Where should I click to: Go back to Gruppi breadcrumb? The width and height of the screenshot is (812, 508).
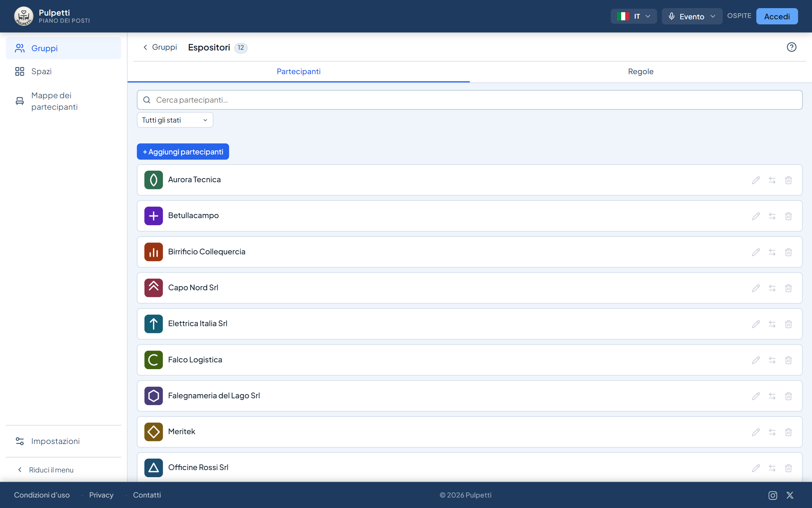coord(160,47)
